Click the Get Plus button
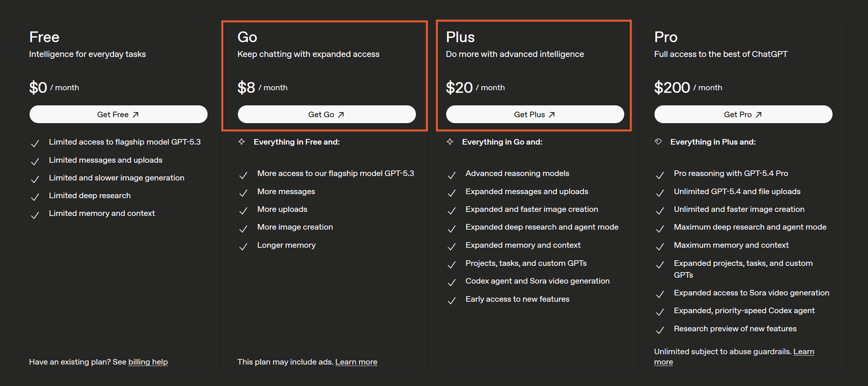The width and height of the screenshot is (868, 386). pos(535,115)
